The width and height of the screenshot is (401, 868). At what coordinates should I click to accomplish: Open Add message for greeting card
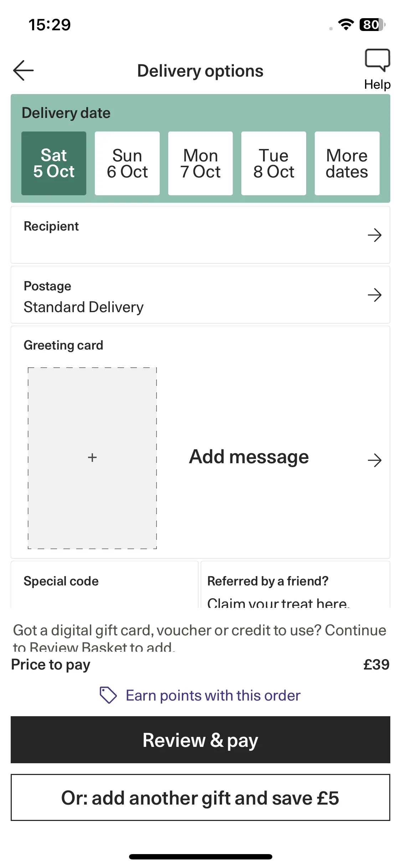tap(249, 457)
